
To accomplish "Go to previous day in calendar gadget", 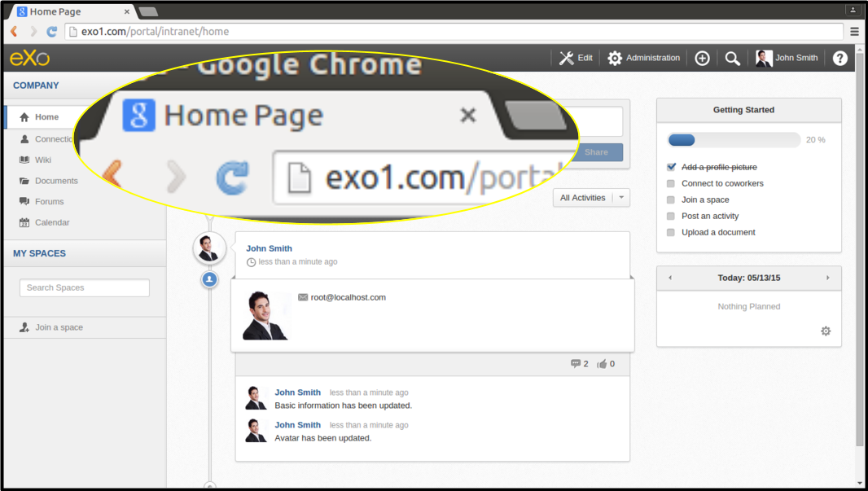I will (670, 278).
